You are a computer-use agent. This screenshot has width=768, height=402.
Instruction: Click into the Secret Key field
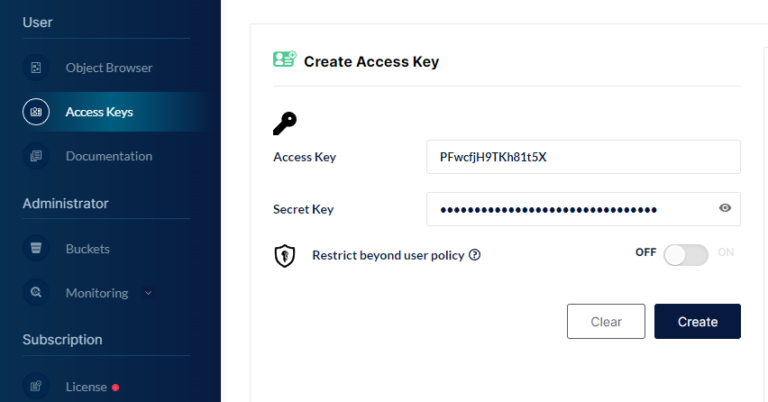pyautogui.click(x=570, y=209)
